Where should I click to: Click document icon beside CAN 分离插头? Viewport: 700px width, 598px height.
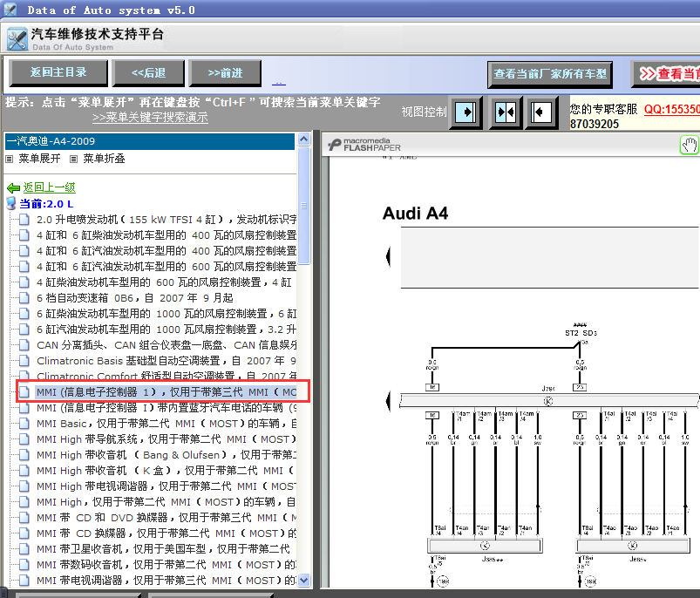click(x=24, y=345)
